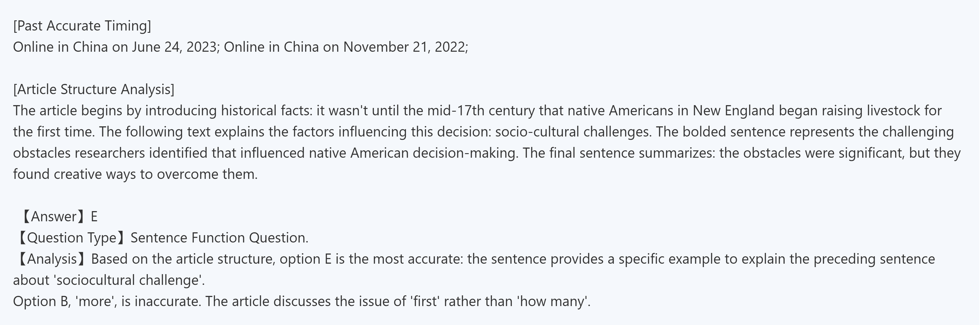The image size is (980, 325).
Task: Click the [Past Accurate Timing] heading
Action: 82,26
